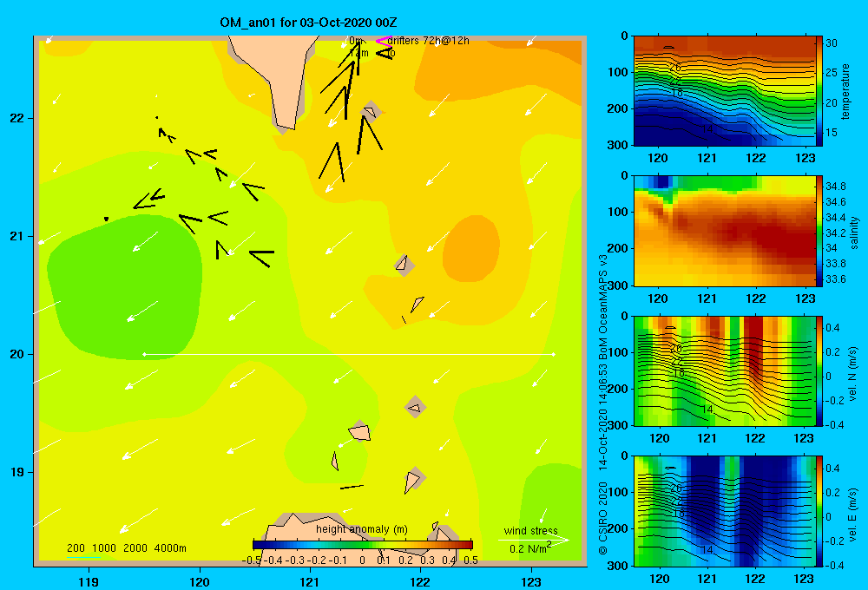This screenshot has width=868, height=590.
Task: Click the 'vel. E (m/s)' label
Action: (x=853, y=514)
